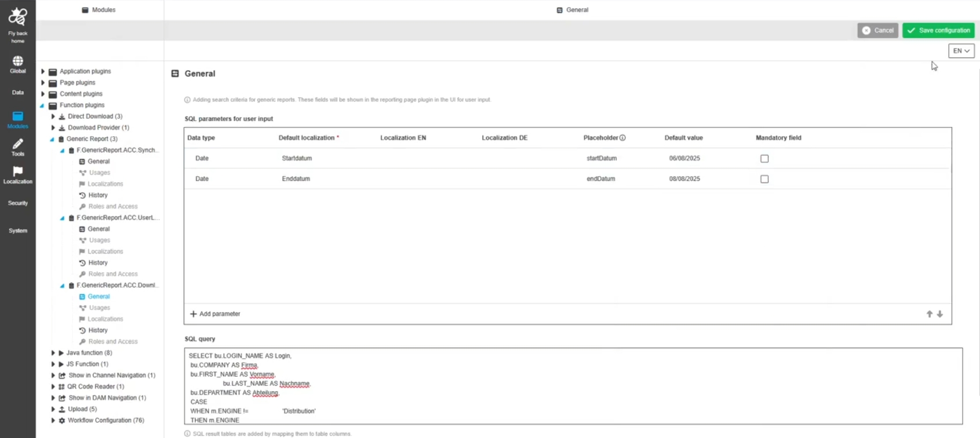Click the Fly back home logo icon
Image resolution: width=980 pixels, height=438 pixels.
[17, 17]
